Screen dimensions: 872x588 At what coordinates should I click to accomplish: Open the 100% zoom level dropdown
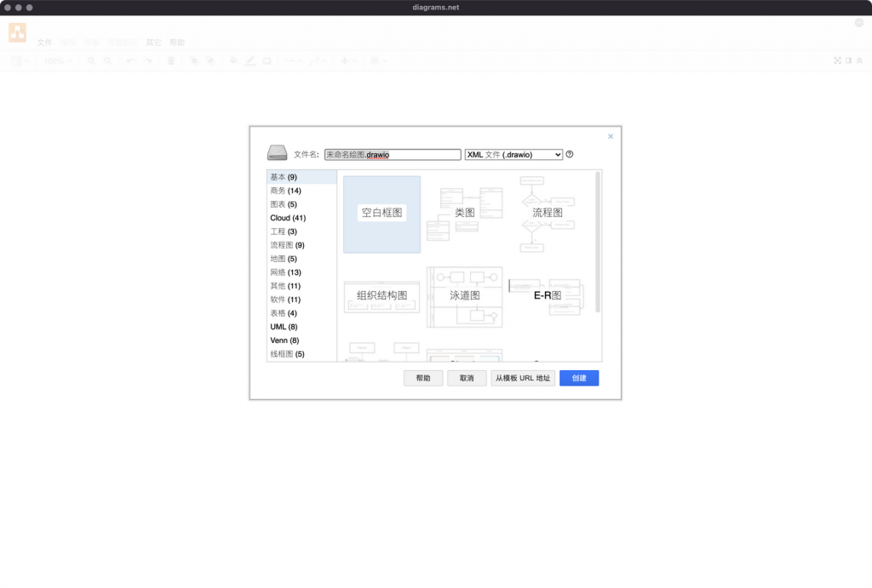tap(58, 61)
